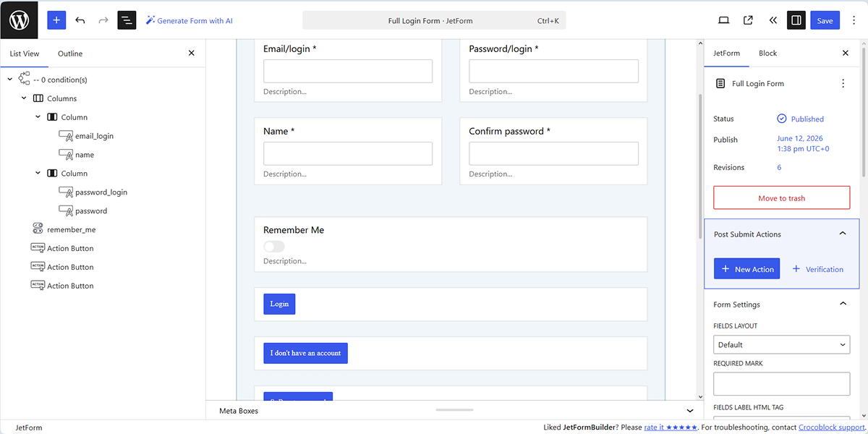This screenshot has height=434, width=868.
Task: Click the document icon beside Full Login Form
Action: point(720,84)
